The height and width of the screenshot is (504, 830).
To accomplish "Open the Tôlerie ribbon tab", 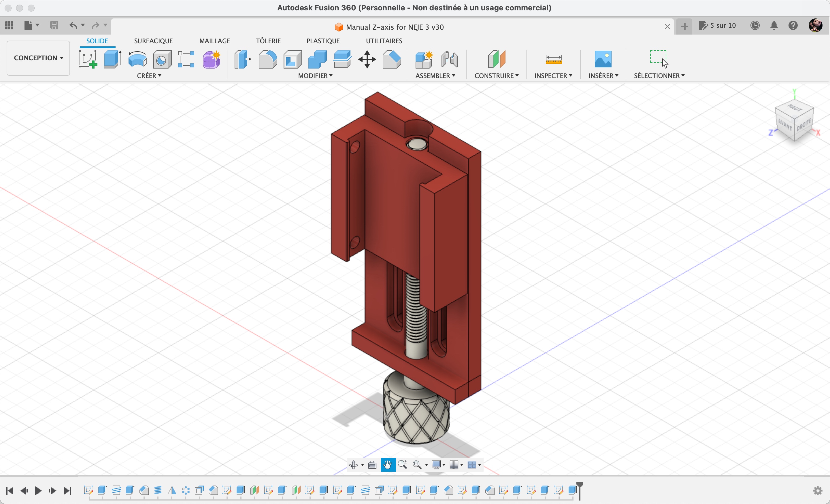I will click(x=268, y=41).
